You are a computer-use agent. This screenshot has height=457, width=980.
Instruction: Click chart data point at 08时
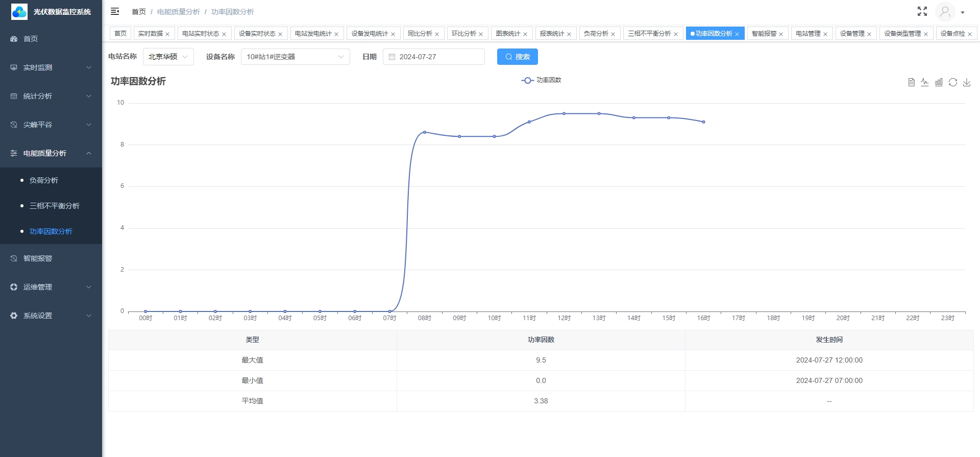[425, 132]
